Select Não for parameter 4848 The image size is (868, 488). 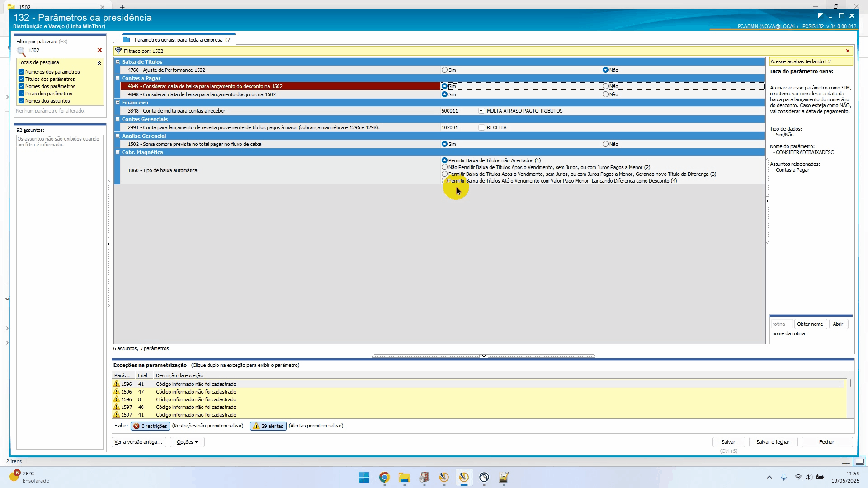pyautogui.click(x=605, y=94)
